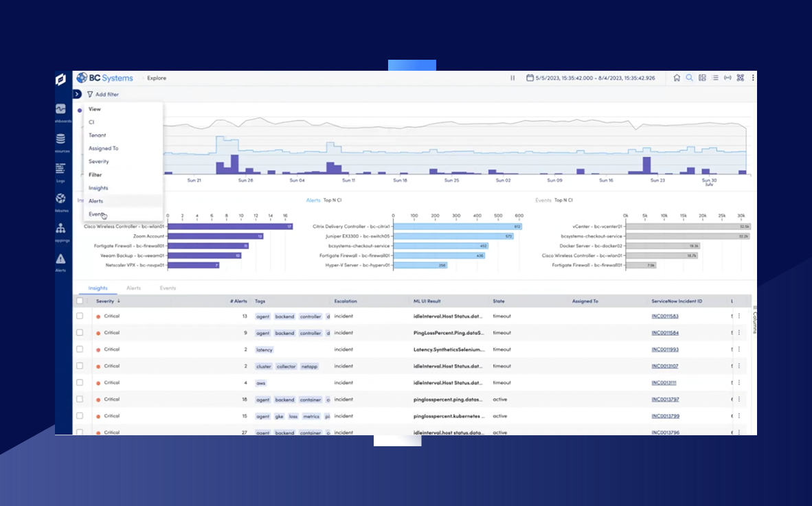Click the Citrix Delivery Controller alerts bar

(x=458, y=227)
